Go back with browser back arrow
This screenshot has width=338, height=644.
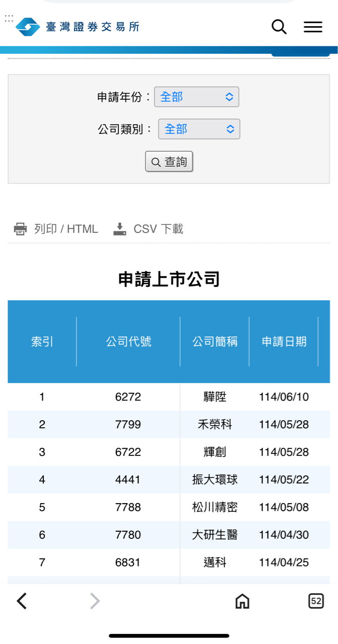22,601
